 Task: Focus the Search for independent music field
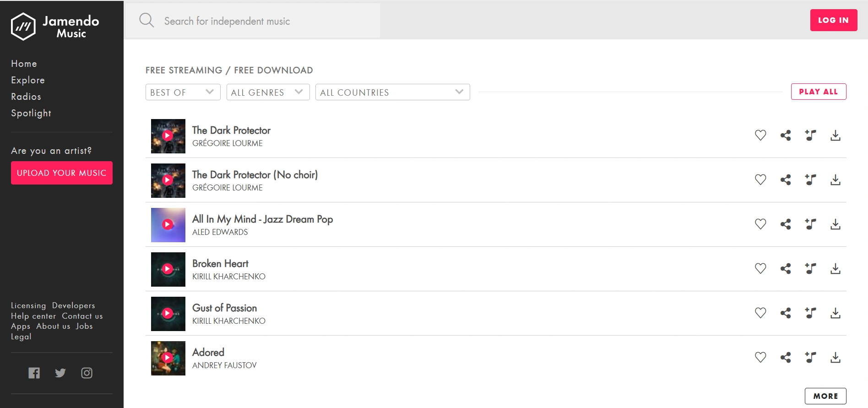point(253,21)
